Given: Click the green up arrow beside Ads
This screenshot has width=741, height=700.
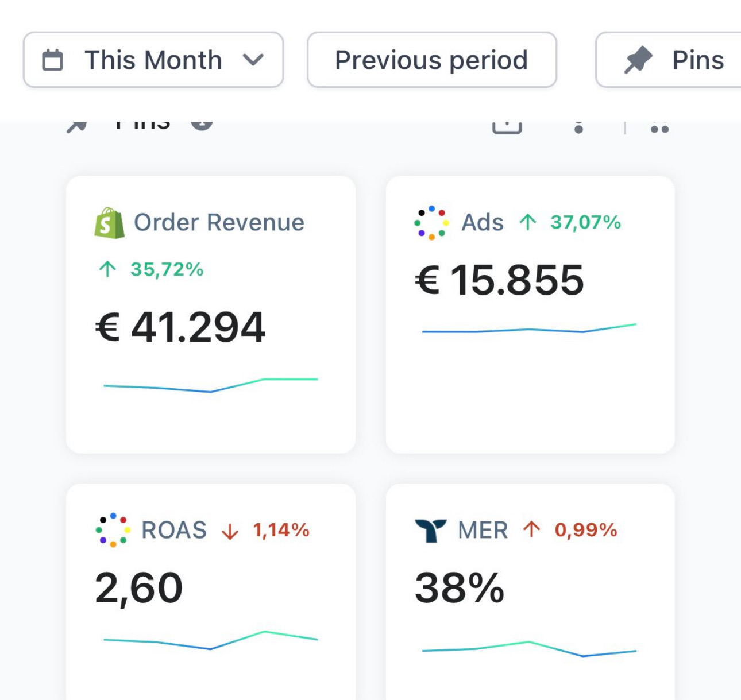Looking at the screenshot, I should click(x=527, y=222).
